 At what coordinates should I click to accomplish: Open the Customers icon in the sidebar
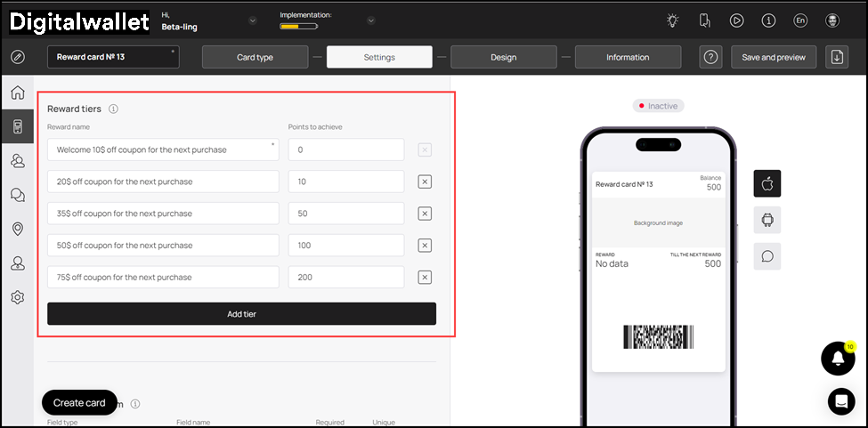pyautogui.click(x=17, y=161)
